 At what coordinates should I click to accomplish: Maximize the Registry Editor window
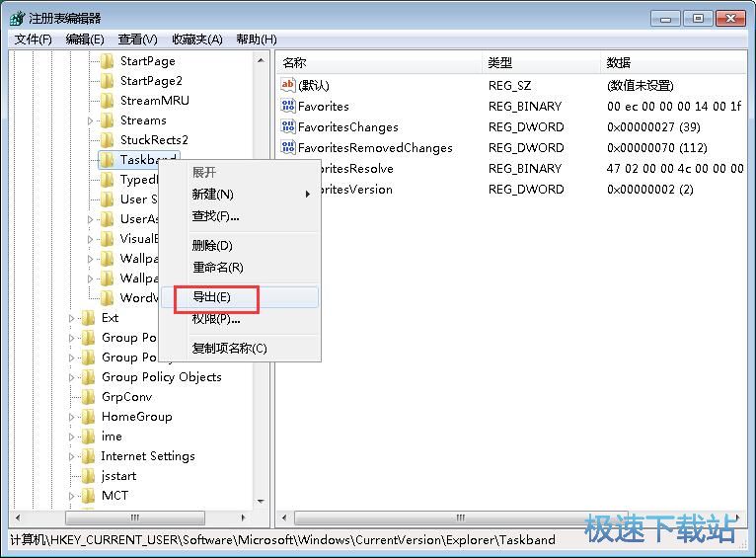click(698, 19)
